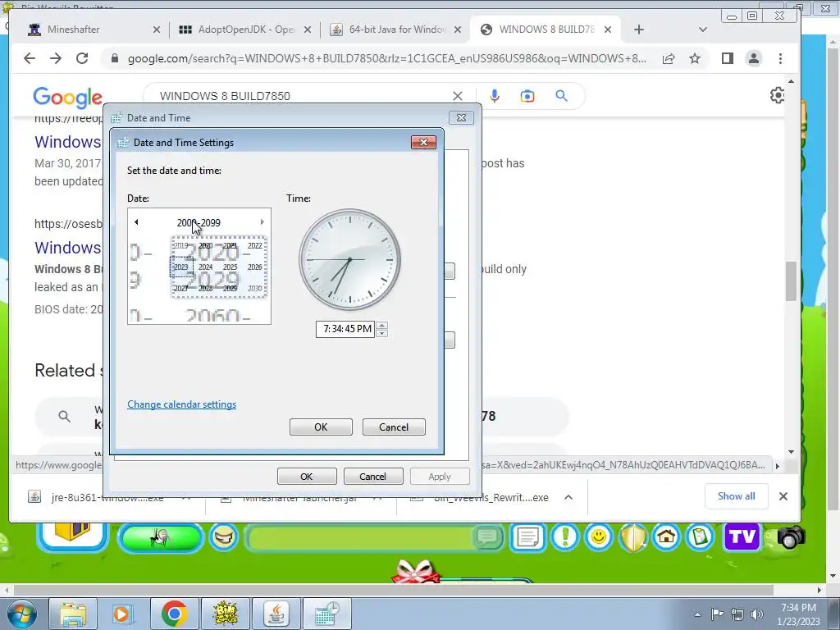The image size is (840, 630).
Task: Click the shield icon in Bin Weevils
Action: [x=632, y=536]
